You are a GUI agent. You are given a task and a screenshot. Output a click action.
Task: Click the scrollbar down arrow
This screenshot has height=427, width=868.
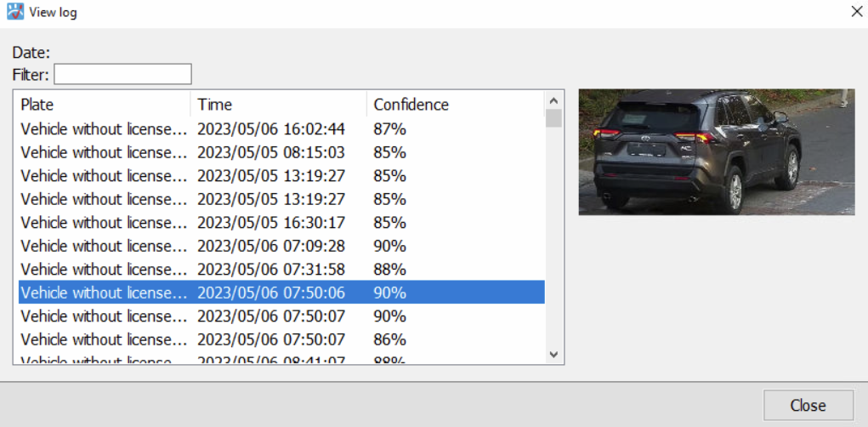pyautogui.click(x=553, y=354)
